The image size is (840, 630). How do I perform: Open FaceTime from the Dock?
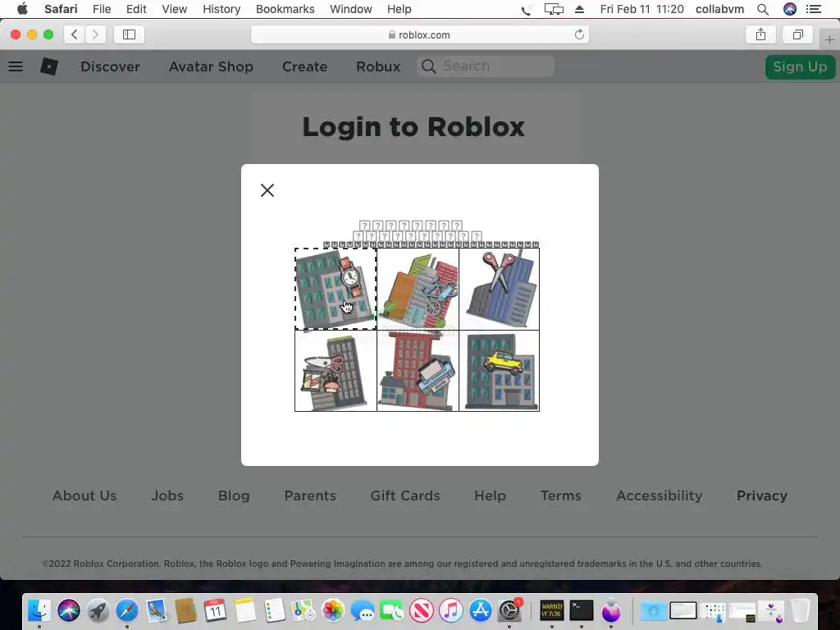391,610
